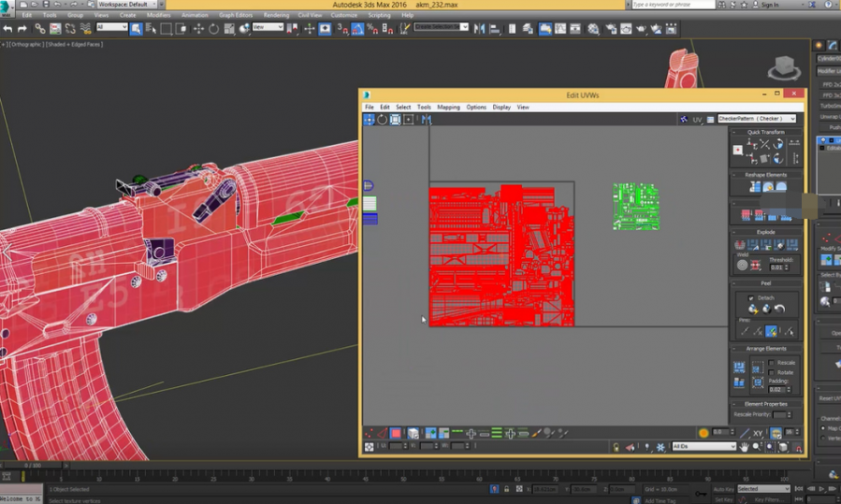
Task: Click the Flatten by Polygon Angle icon in Explode
Action: (753, 245)
